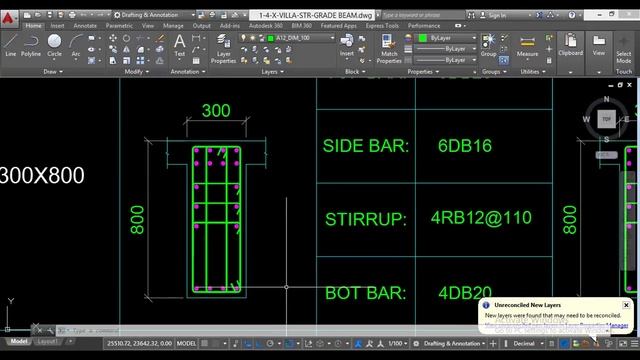640x360 pixels.
Task: Toggle ortho mode in status bar
Action: coord(258,344)
